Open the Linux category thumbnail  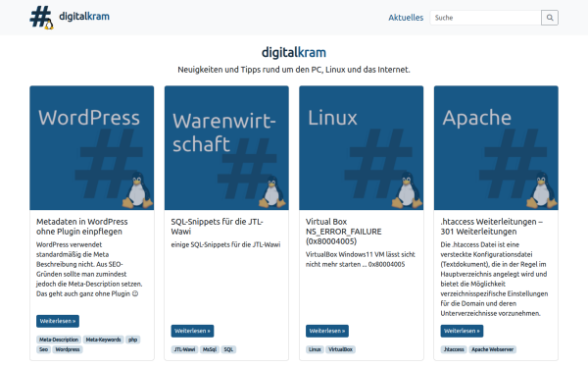[x=361, y=147]
